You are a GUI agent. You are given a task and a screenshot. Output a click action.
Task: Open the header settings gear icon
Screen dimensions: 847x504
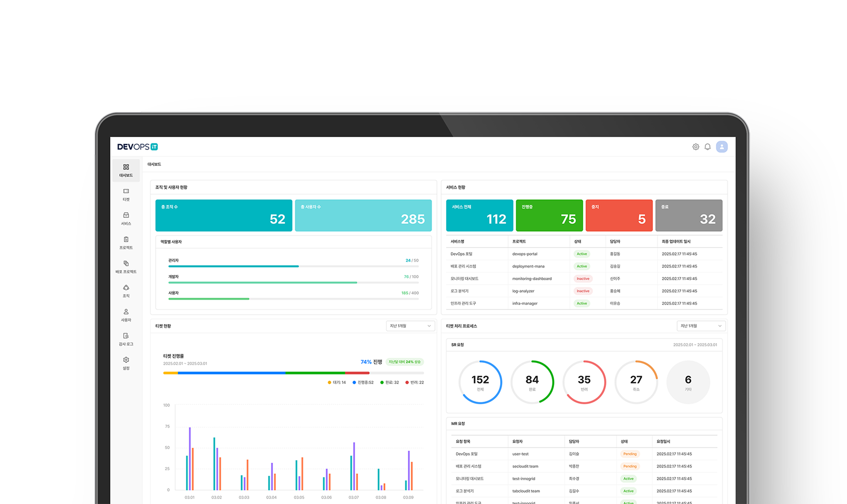695,147
